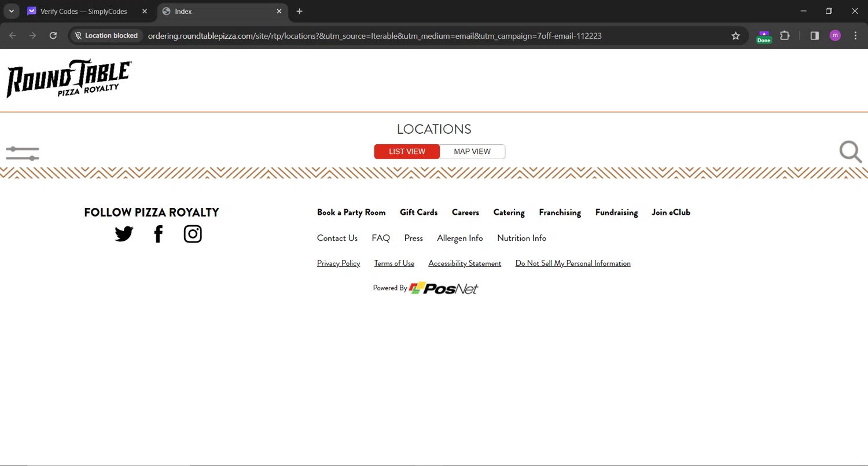Open the Catering link
868x466 pixels.
(509, 212)
